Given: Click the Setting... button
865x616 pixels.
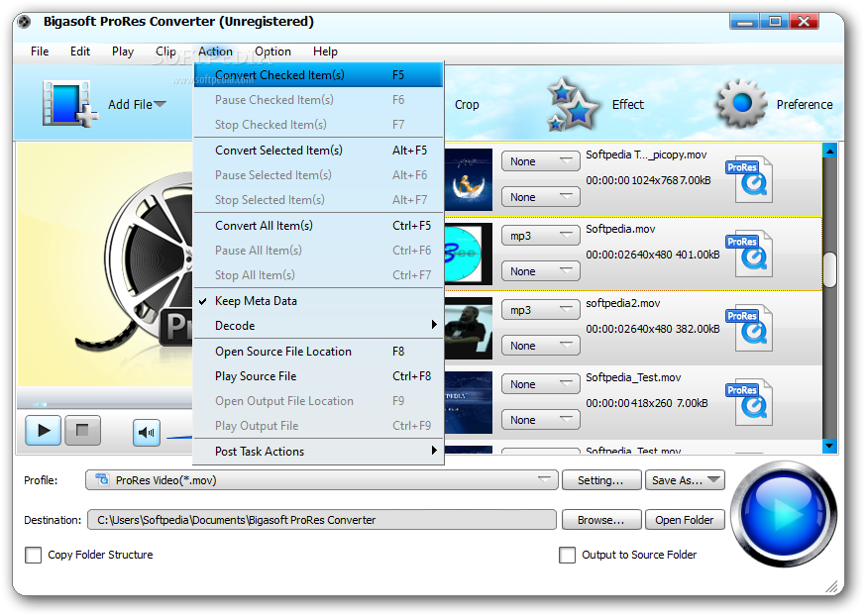Looking at the screenshot, I should click(x=601, y=479).
